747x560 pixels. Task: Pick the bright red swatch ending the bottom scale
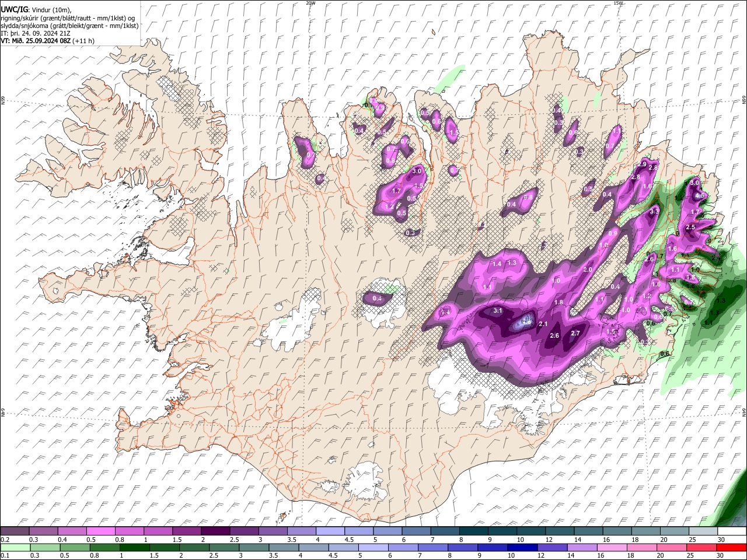[x=731, y=547]
